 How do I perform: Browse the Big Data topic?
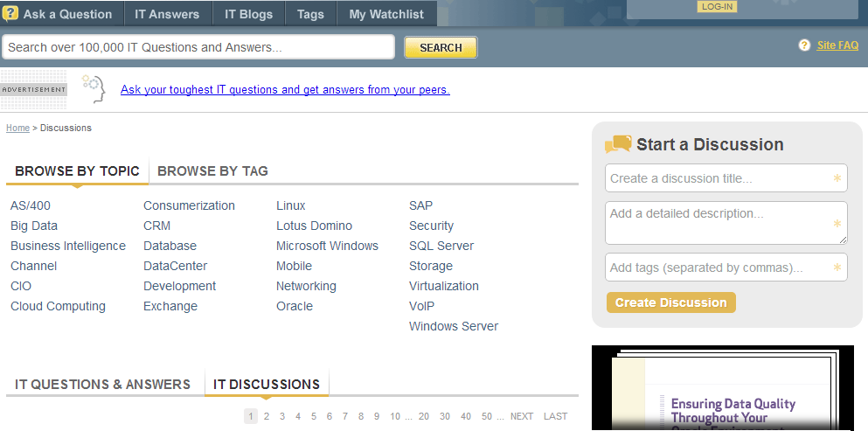click(34, 226)
